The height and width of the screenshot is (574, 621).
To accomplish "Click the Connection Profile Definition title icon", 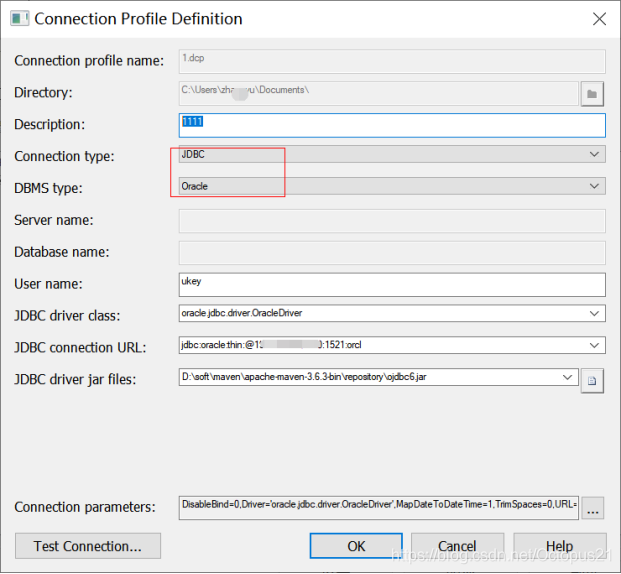I will [x=19, y=19].
